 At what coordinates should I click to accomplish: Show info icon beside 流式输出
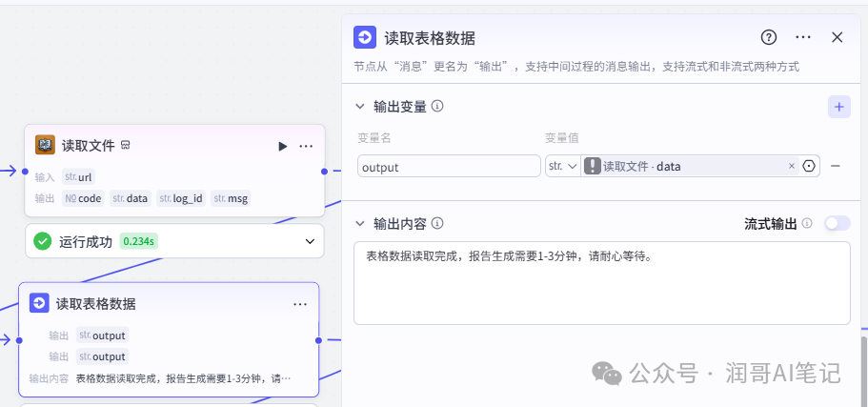[x=807, y=223]
